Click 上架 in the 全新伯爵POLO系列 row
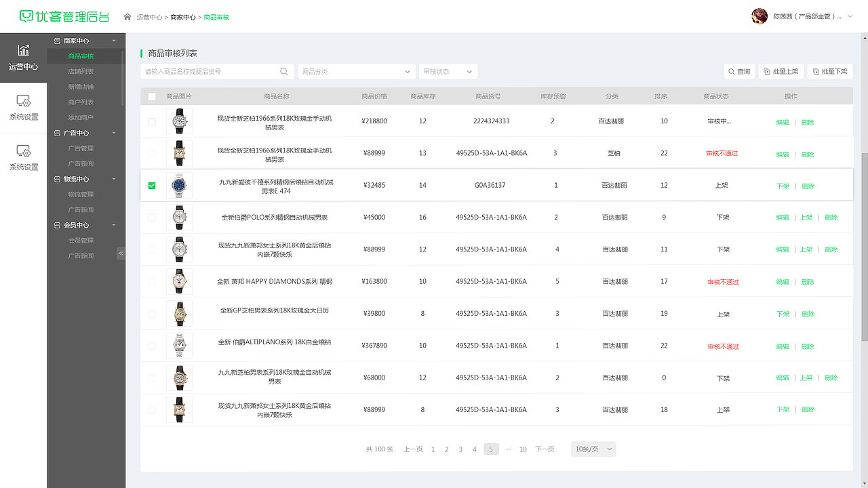868x488 pixels. 806,218
